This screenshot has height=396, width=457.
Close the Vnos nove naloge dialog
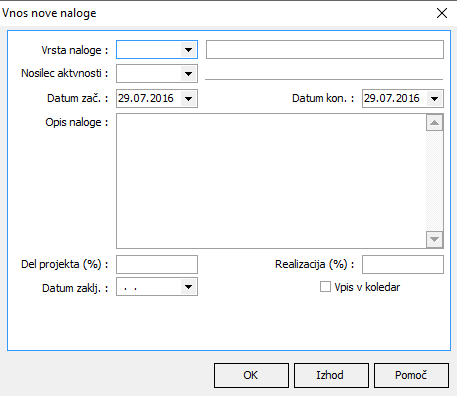(442, 13)
